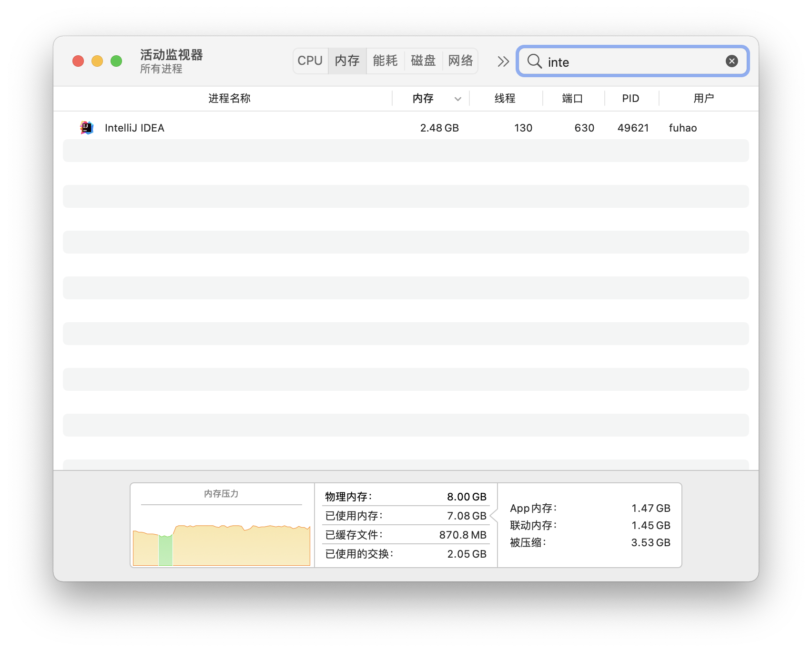Click the magnifying glass search icon
This screenshot has height=652, width=812.
[534, 61]
